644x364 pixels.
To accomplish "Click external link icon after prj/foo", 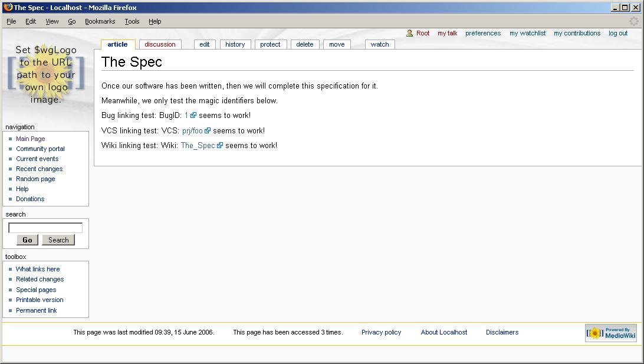I will point(208,131).
